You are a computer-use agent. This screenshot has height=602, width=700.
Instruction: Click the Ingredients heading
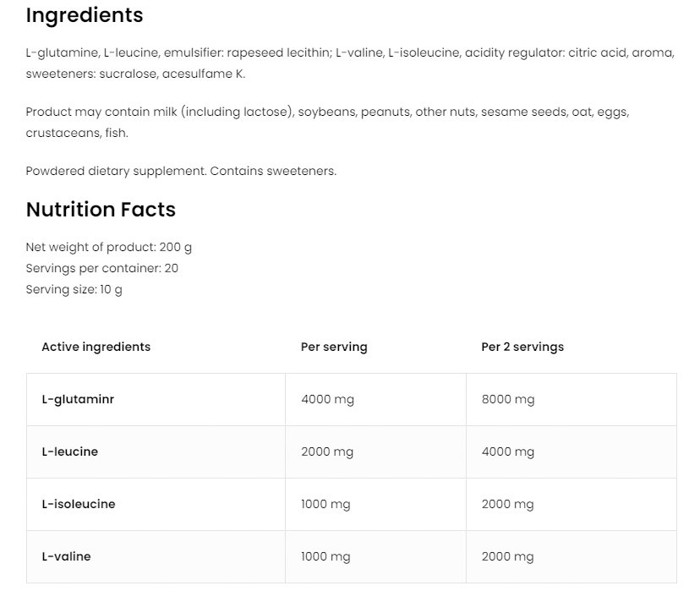pyautogui.click(x=85, y=15)
